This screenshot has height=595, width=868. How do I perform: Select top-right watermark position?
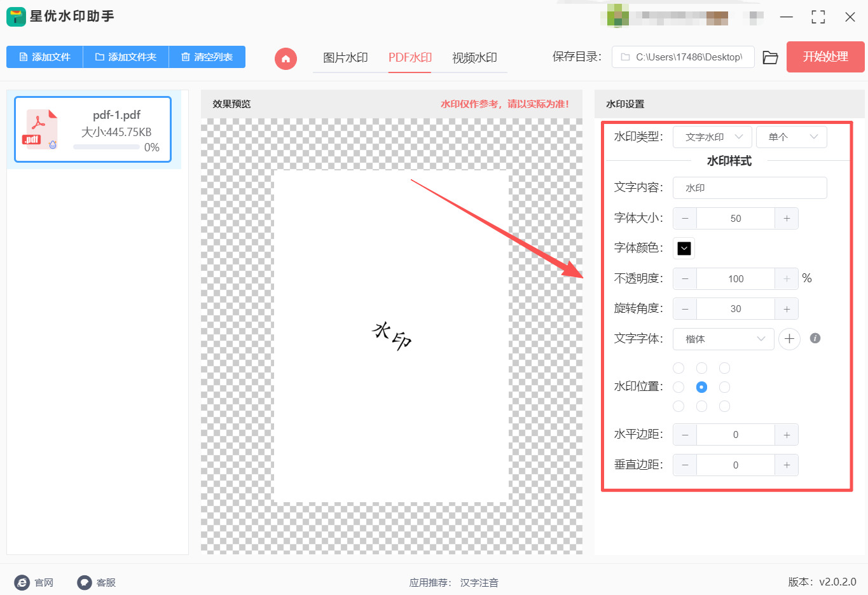724,368
